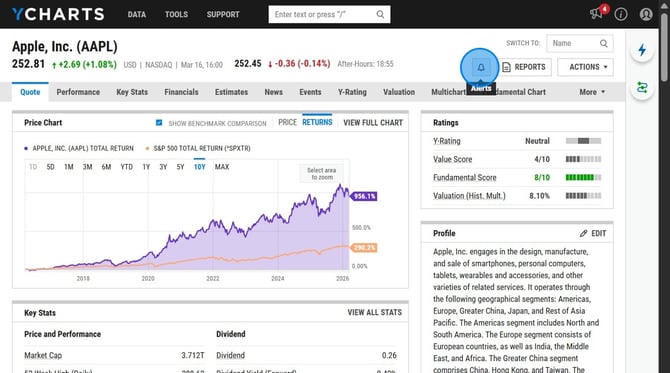Switch to the Events tab
670x373 pixels.
coord(310,92)
